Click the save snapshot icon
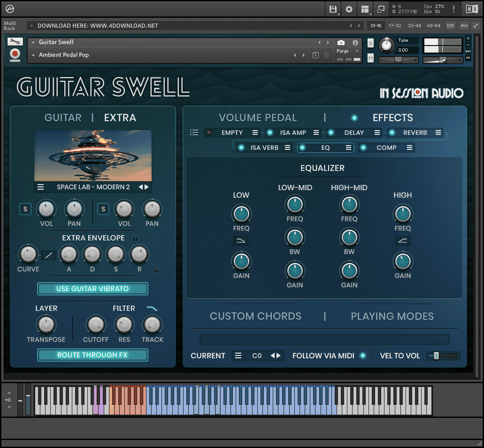Screen dimensions: 484x448 coord(315,55)
